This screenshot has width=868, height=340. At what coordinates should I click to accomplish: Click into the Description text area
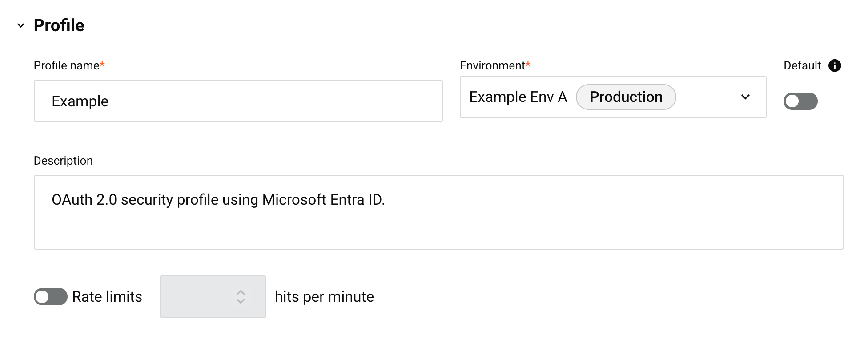438,212
